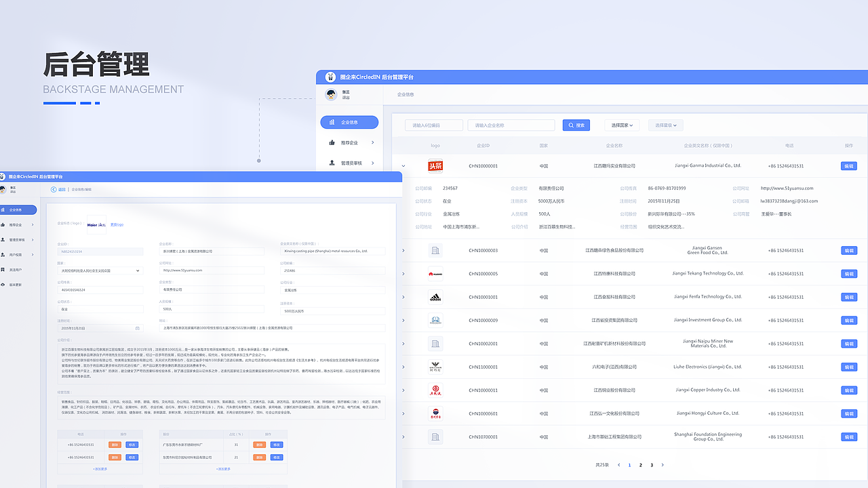Click 编辑 for Liuhe Electronics row
The image size is (868, 488).
[848, 367]
